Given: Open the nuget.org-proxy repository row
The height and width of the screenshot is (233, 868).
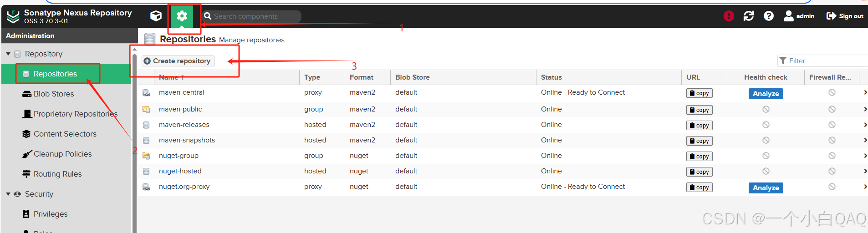Looking at the screenshot, I should [x=503, y=187].
